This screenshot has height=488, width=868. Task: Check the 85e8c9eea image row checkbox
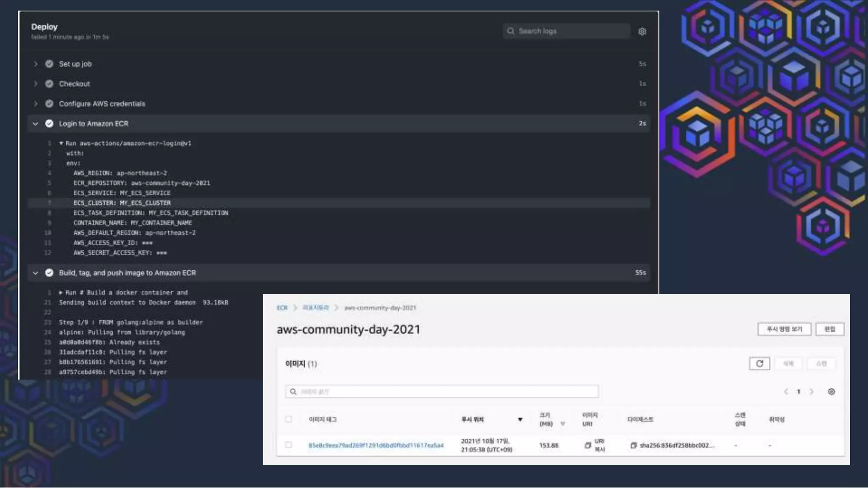(x=289, y=445)
